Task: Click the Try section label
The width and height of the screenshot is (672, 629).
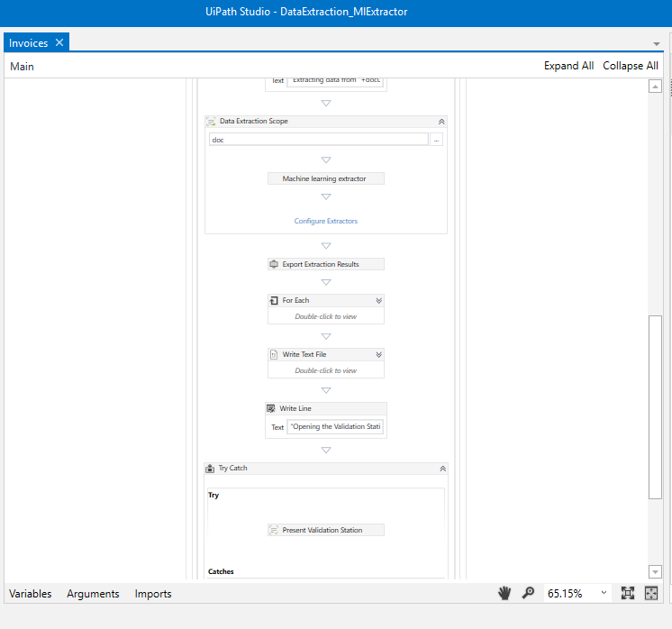Action: [213, 495]
